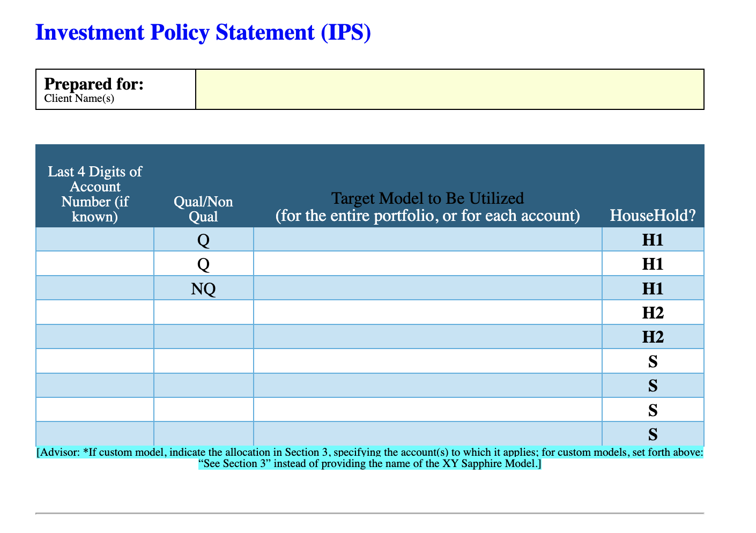This screenshot has height=533, width=756.
Task: Click the Target Model field in first H2 row
Action: click(428, 313)
